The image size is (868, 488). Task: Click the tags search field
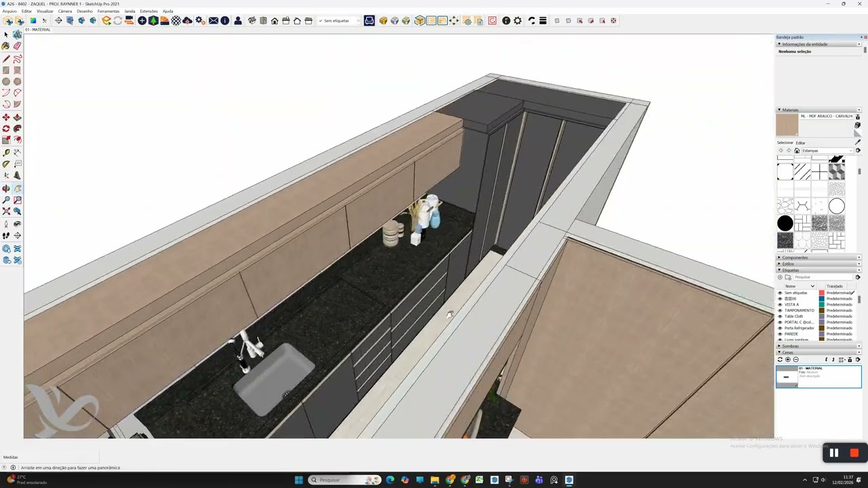[823, 277]
